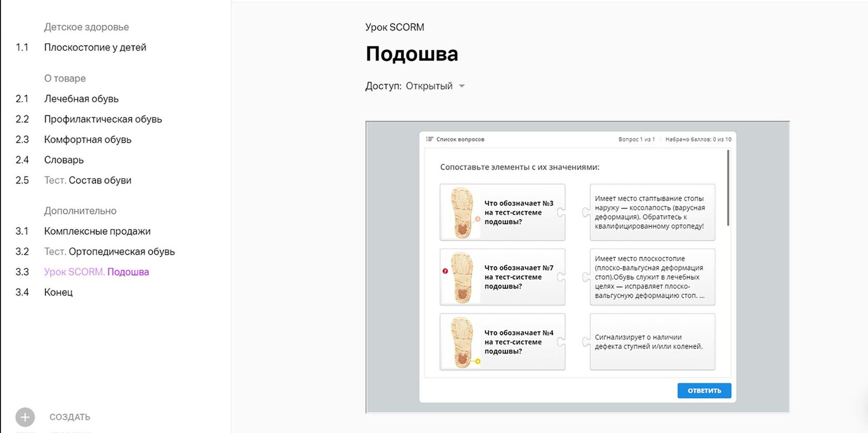Open the Доступ dropdown arrow
The height and width of the screenshot is (433, 868).
pyautogui.click(x=462, y=86)
